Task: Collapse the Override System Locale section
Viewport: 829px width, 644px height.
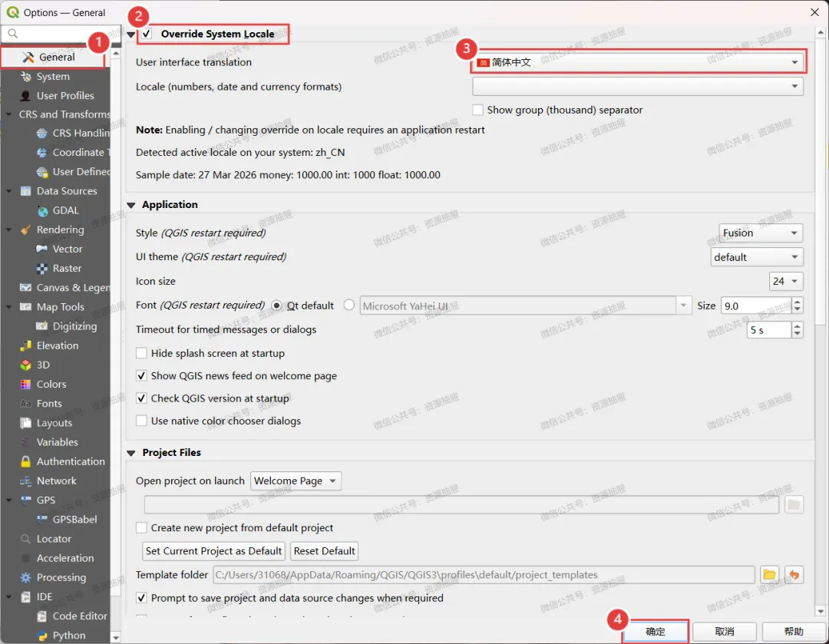Action: pos(131,35)
